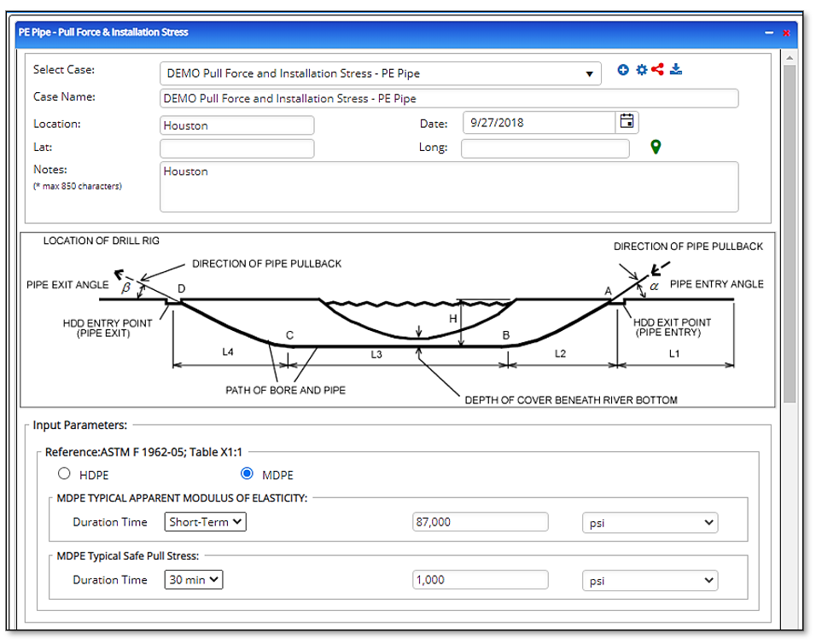Image resolution: width=816 pixels, height=644 pixels.
Task: Add a new case with the plus icon
Action: tap(622, 70)
